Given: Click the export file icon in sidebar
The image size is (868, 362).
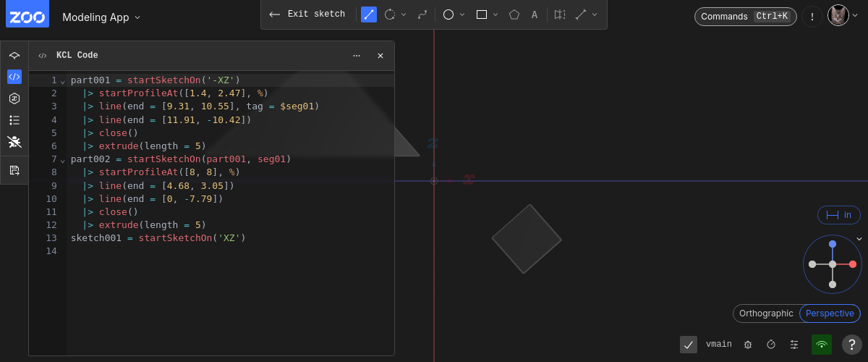Looking at the screenshot, I should point(14,170).
